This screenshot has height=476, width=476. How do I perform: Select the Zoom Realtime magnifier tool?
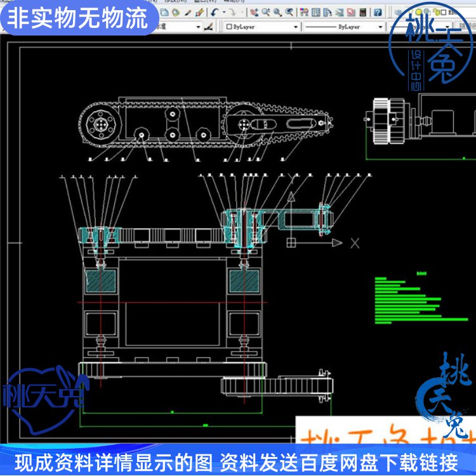pos(266,13)
